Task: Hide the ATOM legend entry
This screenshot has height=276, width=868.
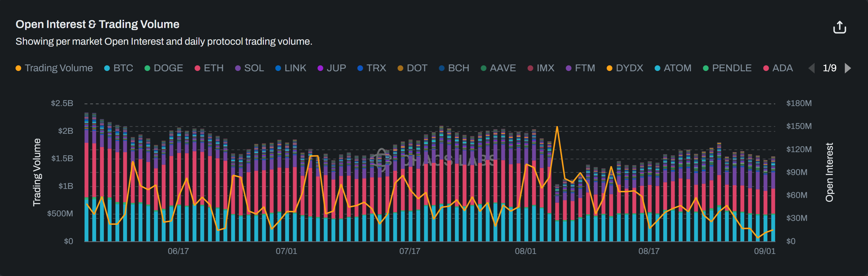Action: pyautogui.click(x=673, y=68)
